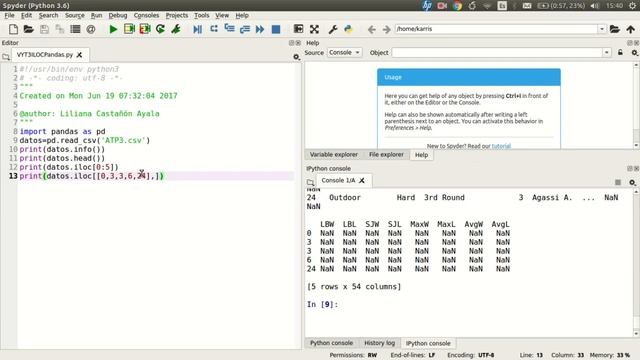Switch to Variable explorer tab
640x360 pixels.
(x=333, y=155)
